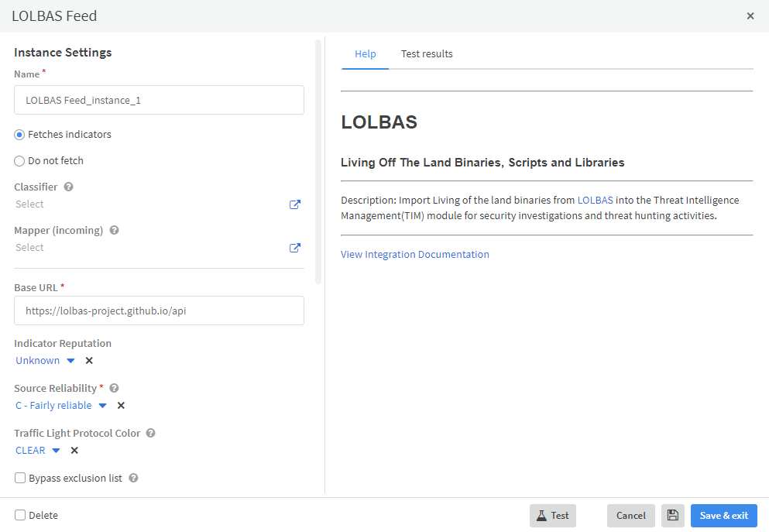The image size is (769, 532).
Task: Click the floppy disk save icon button
Action: [x=673, y=516]
